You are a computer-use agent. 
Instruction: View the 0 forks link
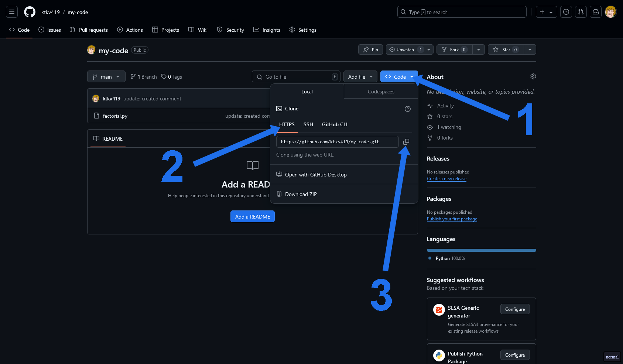pos(445,138)
